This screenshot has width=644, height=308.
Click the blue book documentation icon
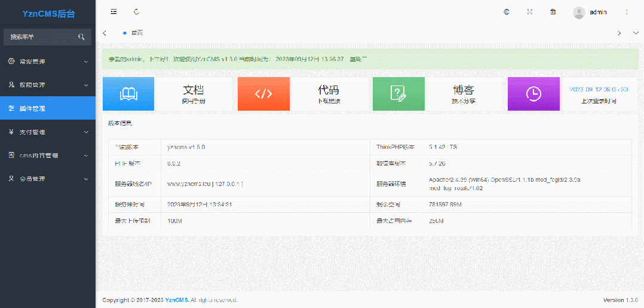coord(128,94)
